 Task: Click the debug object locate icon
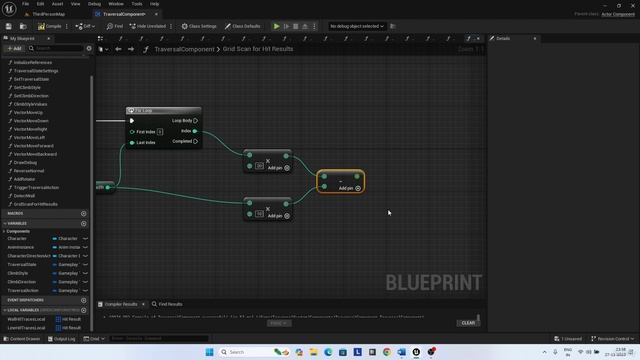pos(393,26)
